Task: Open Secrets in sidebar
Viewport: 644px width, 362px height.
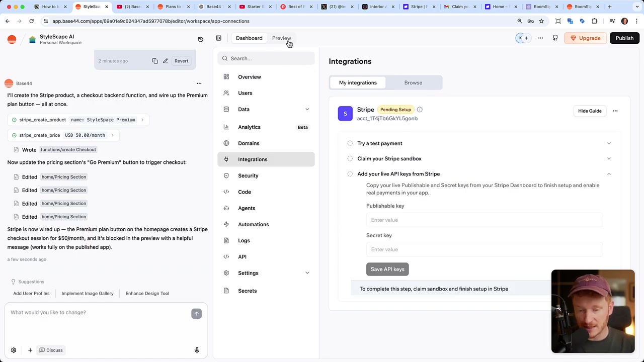Action: click(x=266, y=291)
